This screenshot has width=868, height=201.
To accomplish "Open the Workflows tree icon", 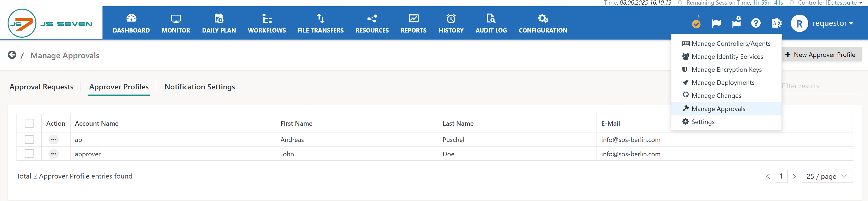I will pyautogui.click(x=267, y=18).
